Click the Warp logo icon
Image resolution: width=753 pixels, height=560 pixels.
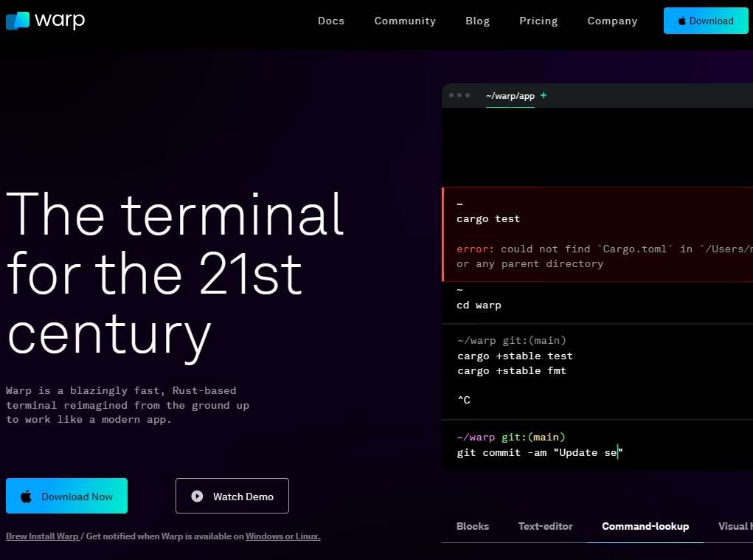pyautogui.click(x=18, y=21)
